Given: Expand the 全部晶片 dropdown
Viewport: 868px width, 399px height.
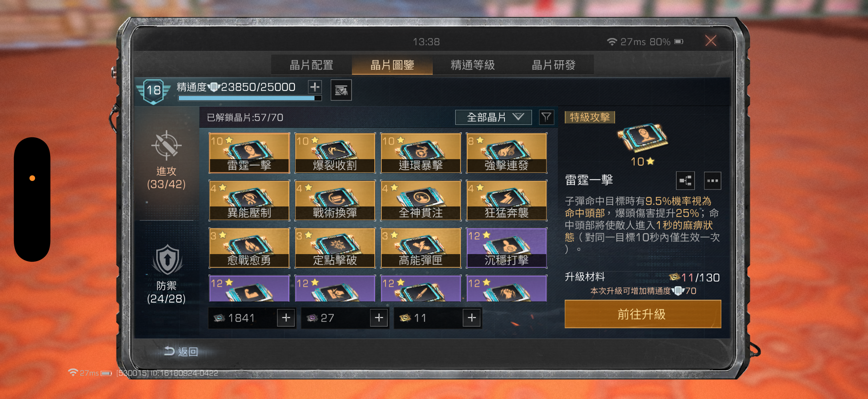Looking at the screenshot, I should 493,117.
